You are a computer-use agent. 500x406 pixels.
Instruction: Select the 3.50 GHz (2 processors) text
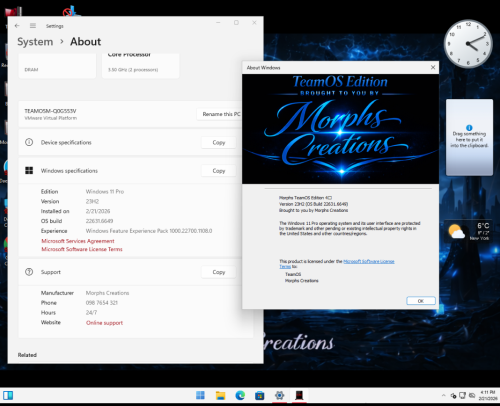(x=133, y=70)
